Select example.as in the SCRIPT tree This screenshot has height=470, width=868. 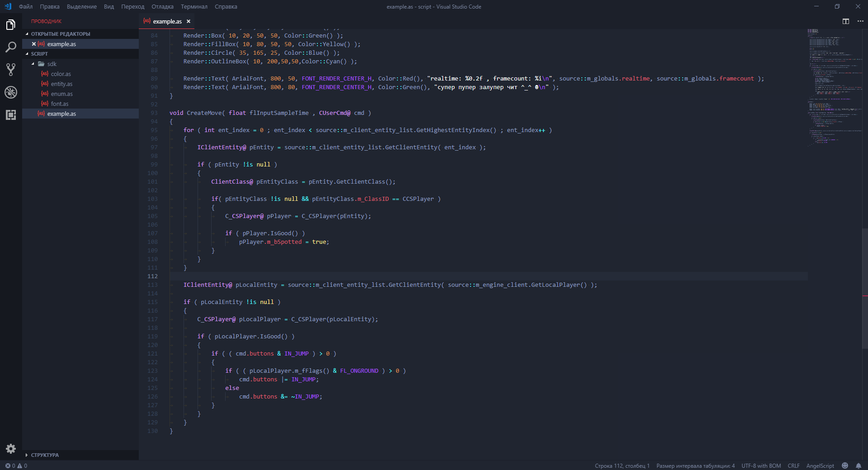(80, 114)
